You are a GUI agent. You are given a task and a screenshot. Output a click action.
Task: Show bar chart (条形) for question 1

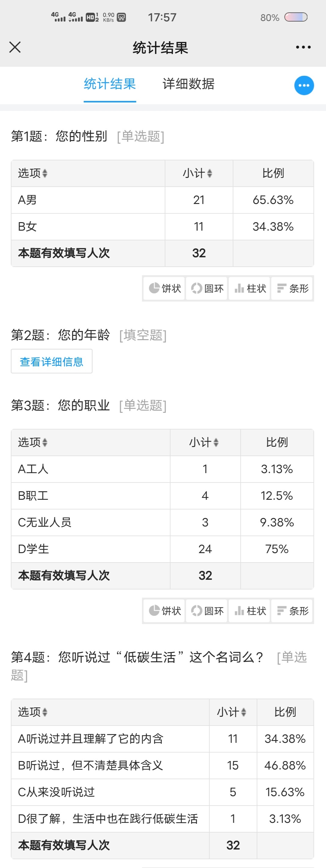[292, 289]
